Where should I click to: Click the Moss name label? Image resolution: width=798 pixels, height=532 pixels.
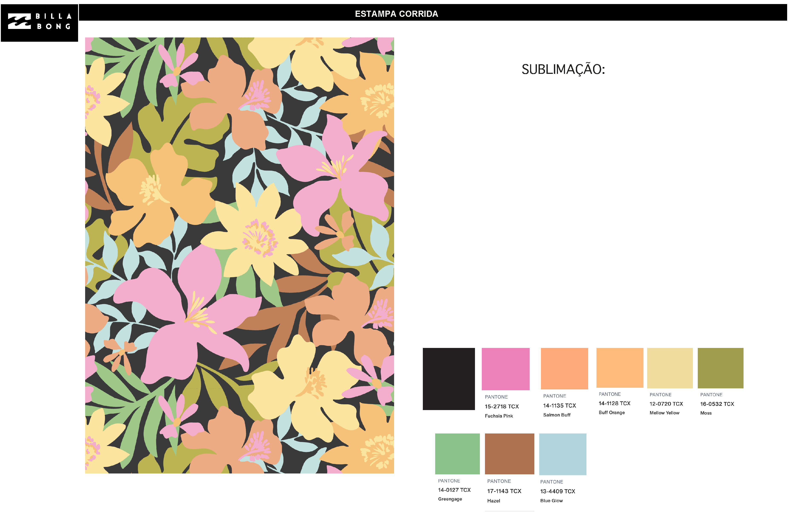(706, 413)
